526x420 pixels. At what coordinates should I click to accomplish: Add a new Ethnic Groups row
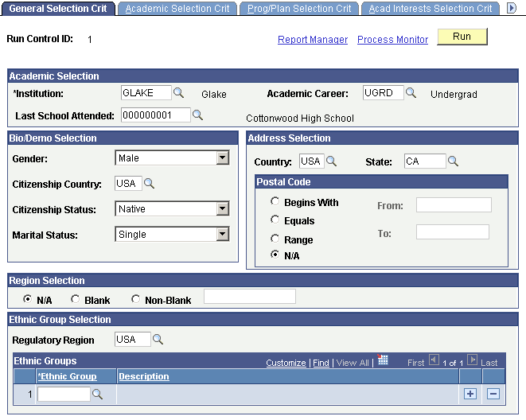coord(470,394)
